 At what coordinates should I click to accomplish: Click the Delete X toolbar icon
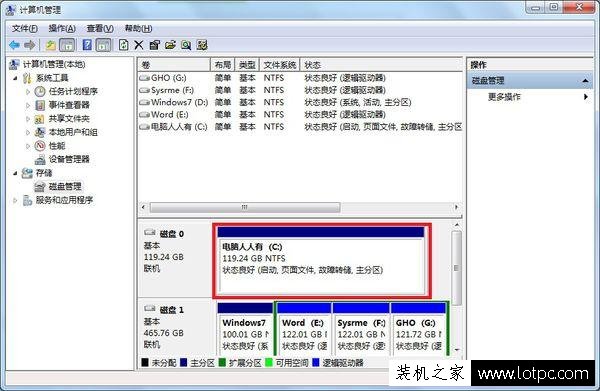pos(139,46)
